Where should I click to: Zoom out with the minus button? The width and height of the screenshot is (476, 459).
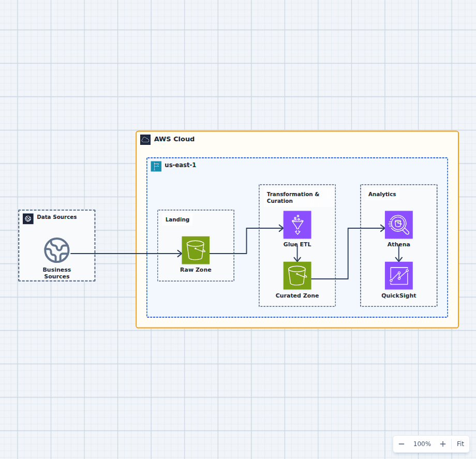[x=401, y=444]
